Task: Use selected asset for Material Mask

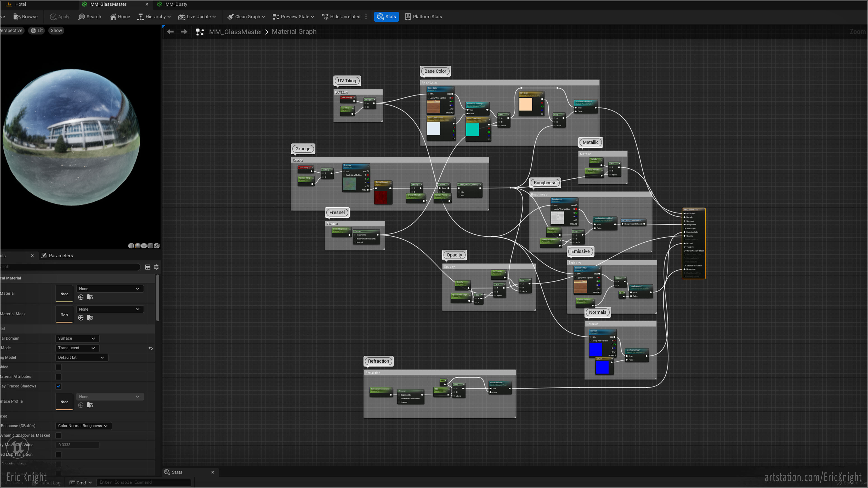Action: click(x=81, y=318)
